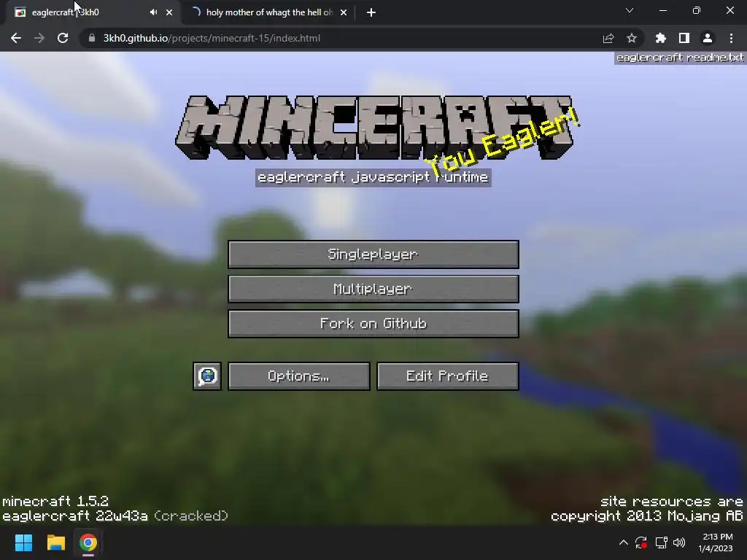The image size is (747, 560).
Task: Minimize the Chrome window
Action: [x=662, y=10]
